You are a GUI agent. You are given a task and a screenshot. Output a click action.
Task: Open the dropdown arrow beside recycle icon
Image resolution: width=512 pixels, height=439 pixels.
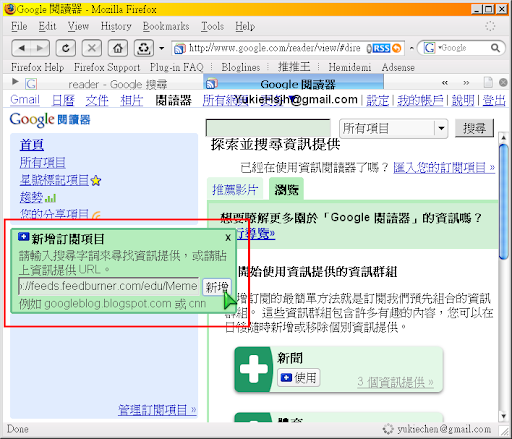(162, 48)
